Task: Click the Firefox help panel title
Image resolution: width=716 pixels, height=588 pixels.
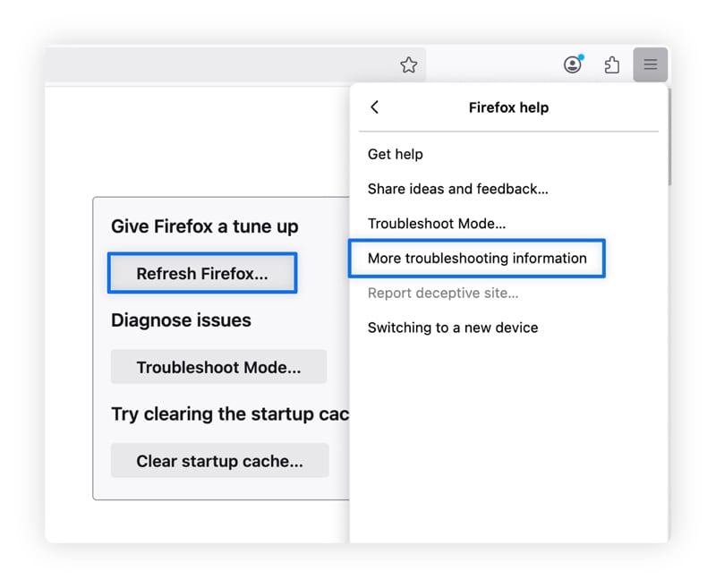Action: pyautogui.click(x=508, y=107)
